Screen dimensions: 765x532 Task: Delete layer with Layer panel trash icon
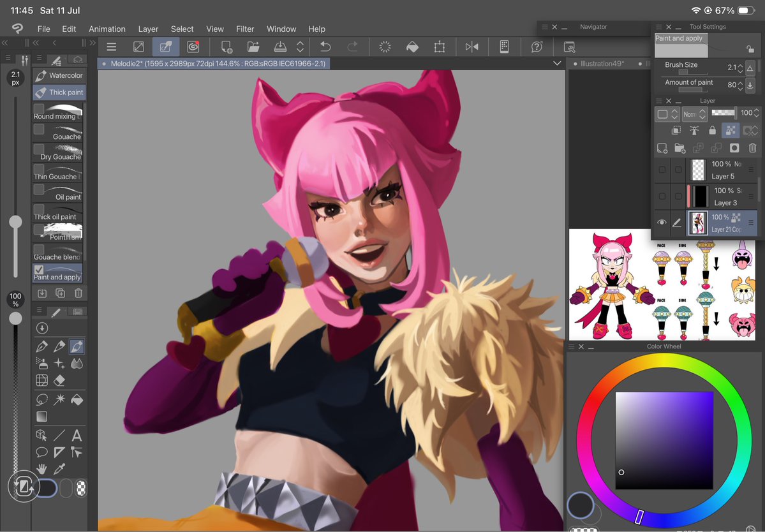(x=752, y=148)
